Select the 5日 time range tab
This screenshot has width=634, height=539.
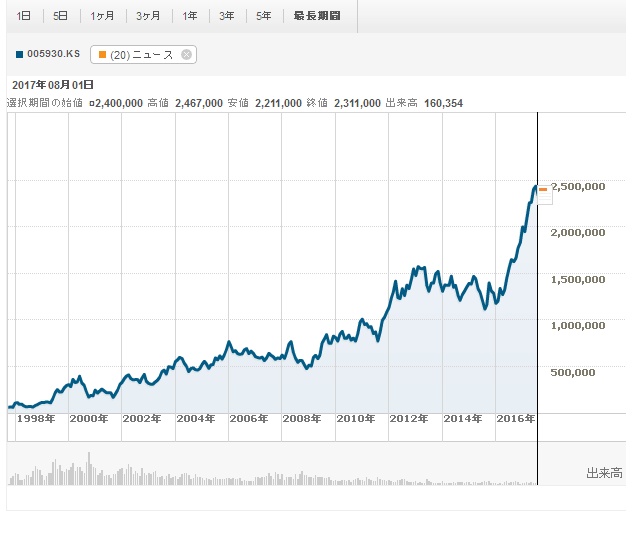[x=61, y=16]
